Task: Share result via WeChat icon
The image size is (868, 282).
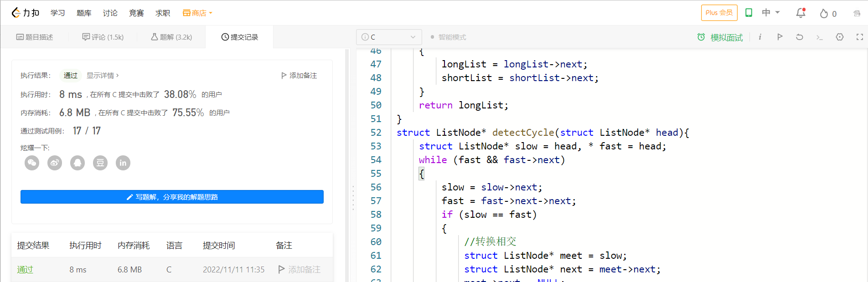Action: tap(32, 163)
